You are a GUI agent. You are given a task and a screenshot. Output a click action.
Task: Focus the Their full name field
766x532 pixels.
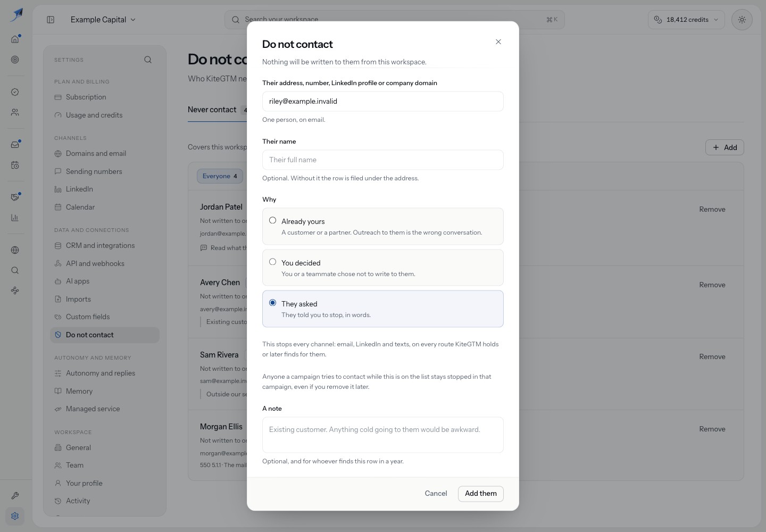[383, 160]
